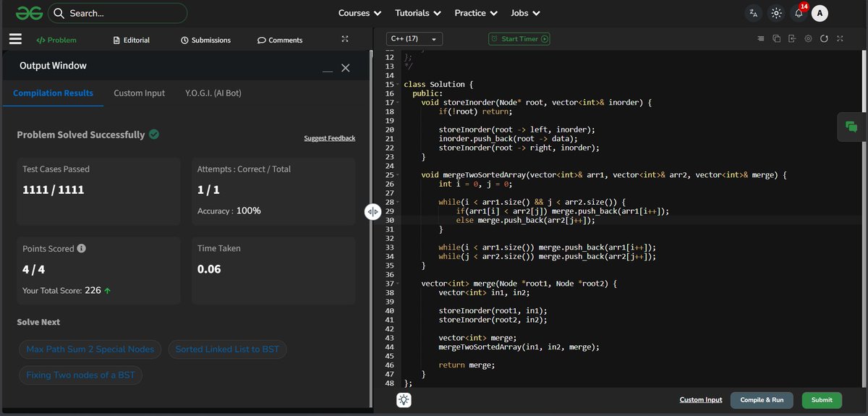This screenshot has height=416, width=868.
Task: Collapse the code fold arrow at line 37
Action: pyautogui.click(x=398, y=284)
